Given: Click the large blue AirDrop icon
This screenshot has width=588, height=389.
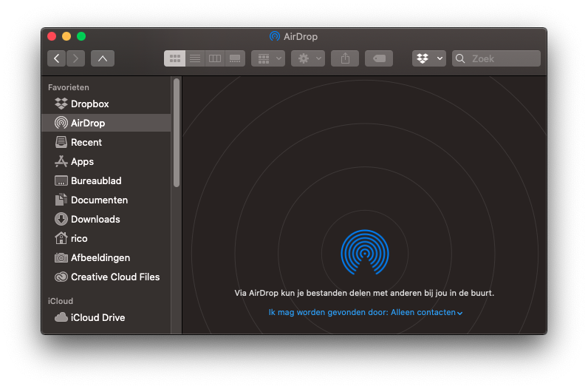Looking at the screenshot, I should [x=364, y=252].
